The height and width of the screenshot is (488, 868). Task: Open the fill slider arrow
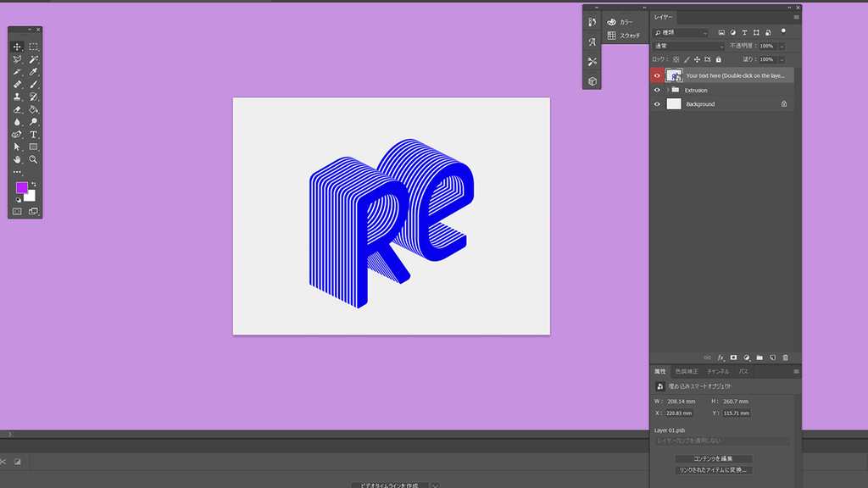click(782, 60)
